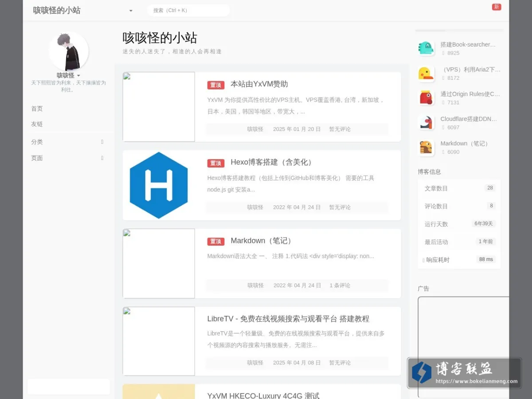Click date 2025 年 04 月 08 日
532x399 pixels.
point(297,363)
